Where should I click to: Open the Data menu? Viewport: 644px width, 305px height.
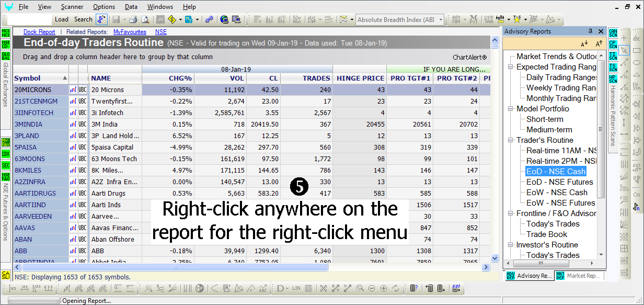[x=131, y=7]
